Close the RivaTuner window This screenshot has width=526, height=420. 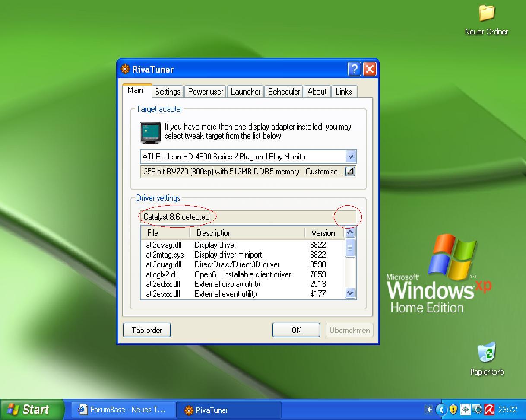(x=370, y=69)
